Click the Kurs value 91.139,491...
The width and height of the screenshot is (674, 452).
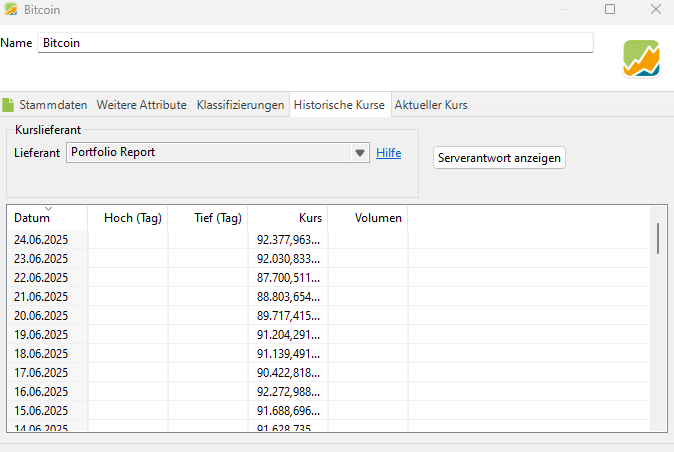(x=288, y=353)
